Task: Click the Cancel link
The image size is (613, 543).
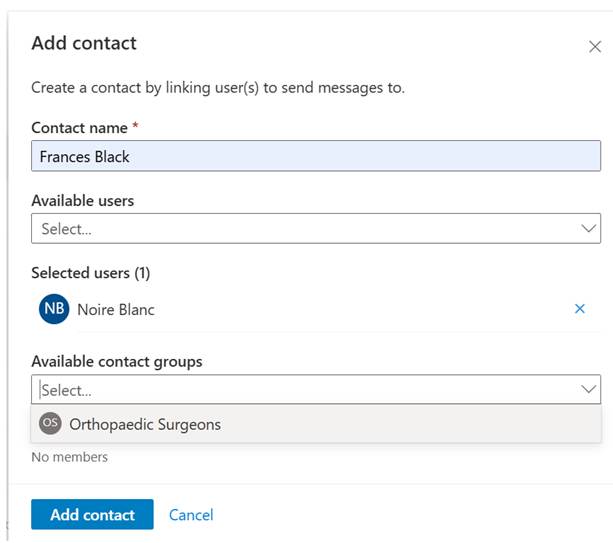Action: click(191, 515)
